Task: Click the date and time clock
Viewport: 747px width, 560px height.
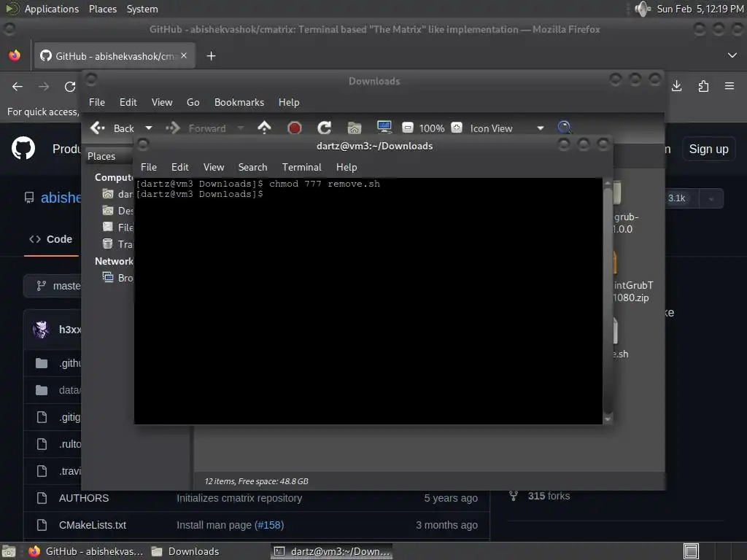Action: pos(700,9)
